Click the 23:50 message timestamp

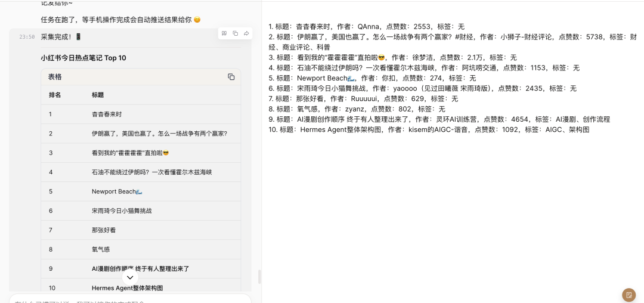[27, 37]
